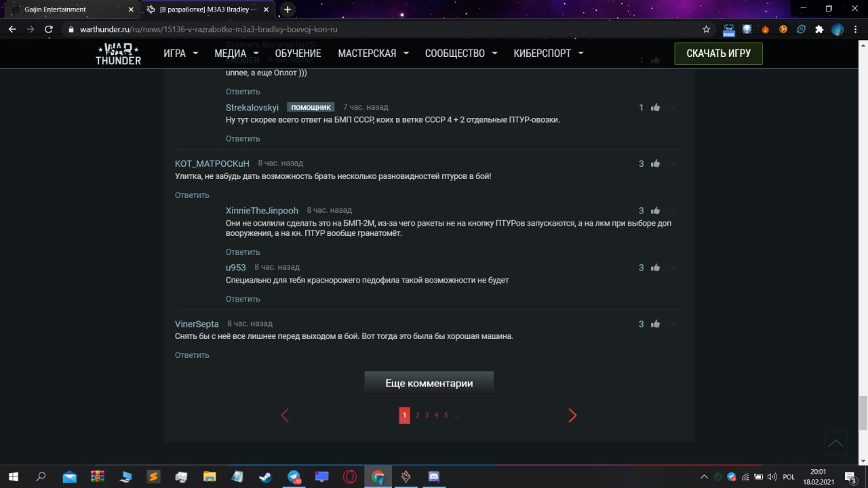Expand the МЕДИА menu

[237, 54]
